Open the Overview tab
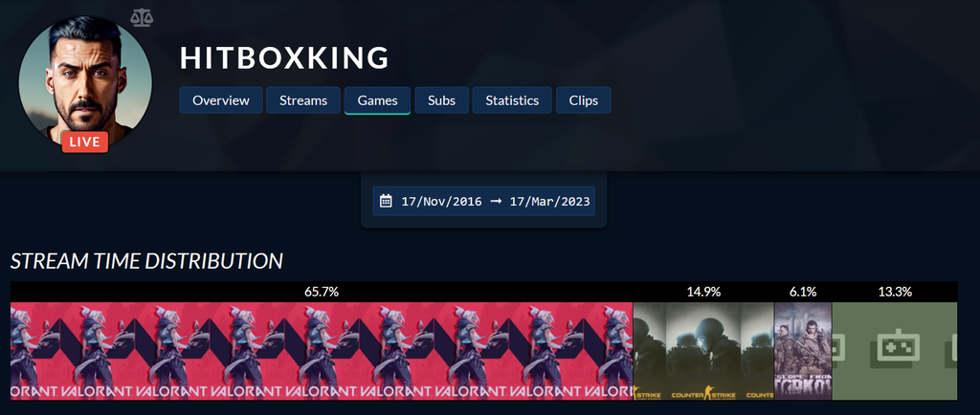The width and height of the screenshot is (980, 415). click(221, 100)
